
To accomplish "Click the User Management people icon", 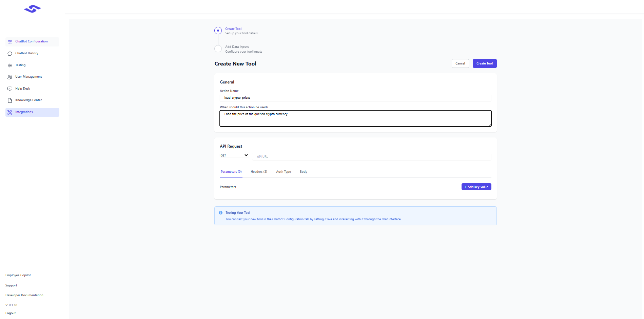I will (x=10, y=77).
